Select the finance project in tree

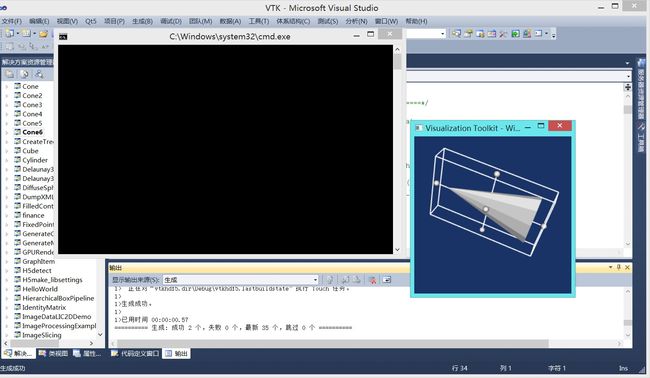33,216
